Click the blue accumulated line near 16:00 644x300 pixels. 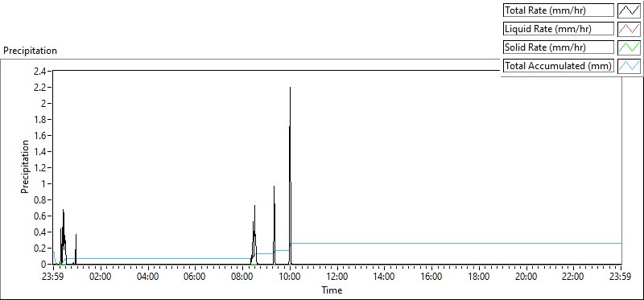432,244
